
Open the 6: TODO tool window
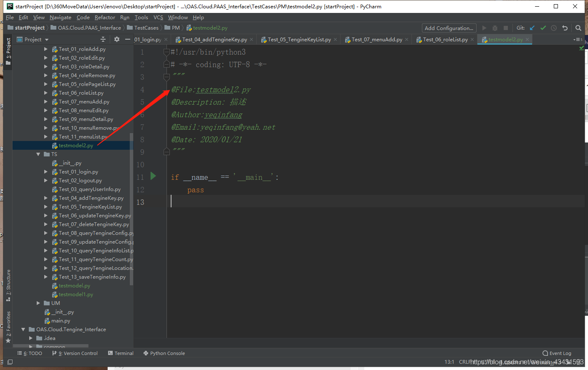pos(30,353)
